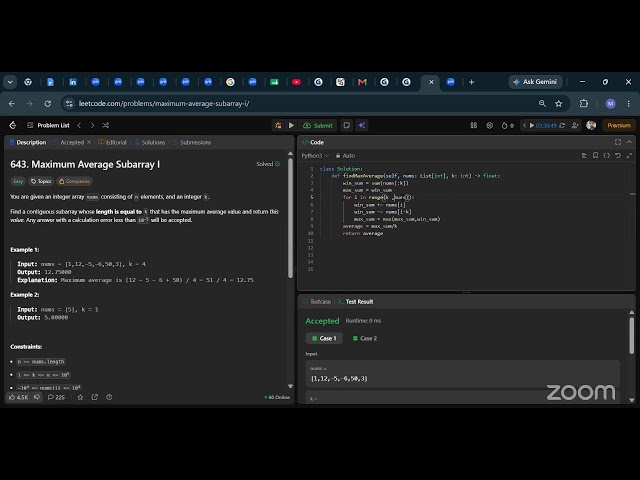The image size is (640, 480).
Task: Click the streak fire counter
Action: pyautogui.click(x=507, y=125)
